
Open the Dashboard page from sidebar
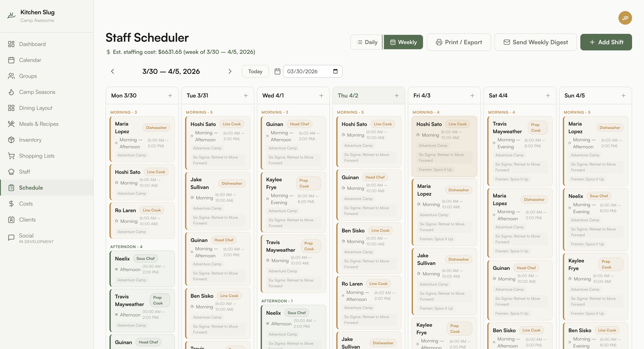point(47,44)
